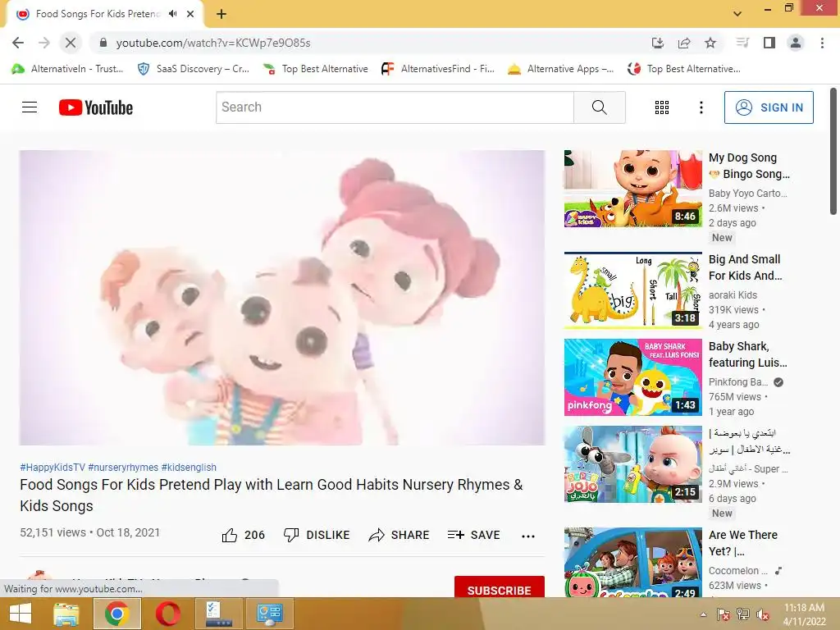This screenshot has height=630, width=840.
Task: Open Baby Shark Luis Fonsi thumbnail
Action: pyautogui.click(x=632, y=377)
